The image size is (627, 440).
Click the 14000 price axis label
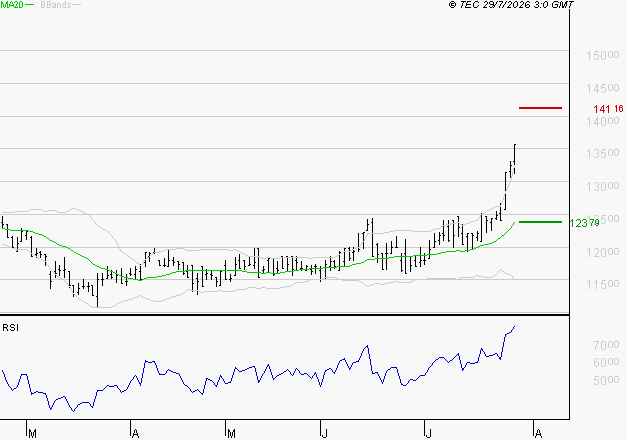603,121
